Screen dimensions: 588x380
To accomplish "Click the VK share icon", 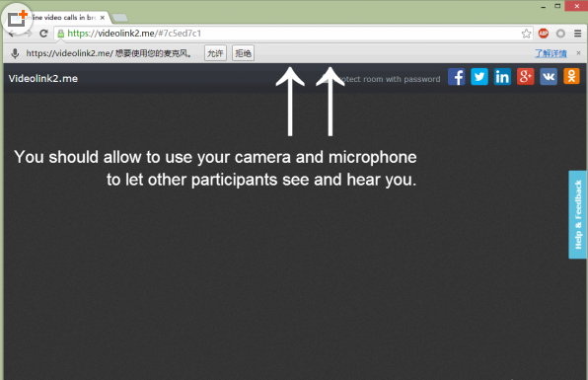I will 549,77.
